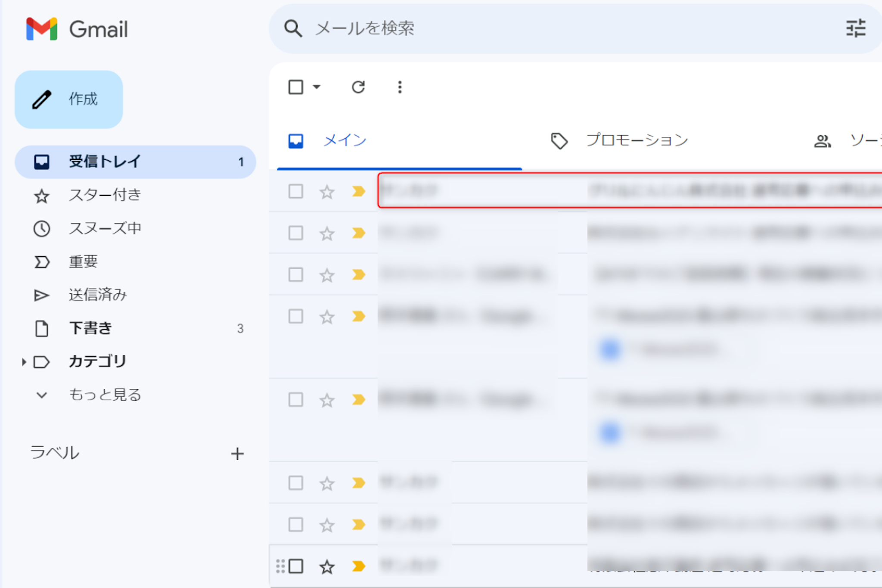Viewport: 882px width, 588px height.
Task: Open the three-dot more options menu
Action: click(400, 87)
